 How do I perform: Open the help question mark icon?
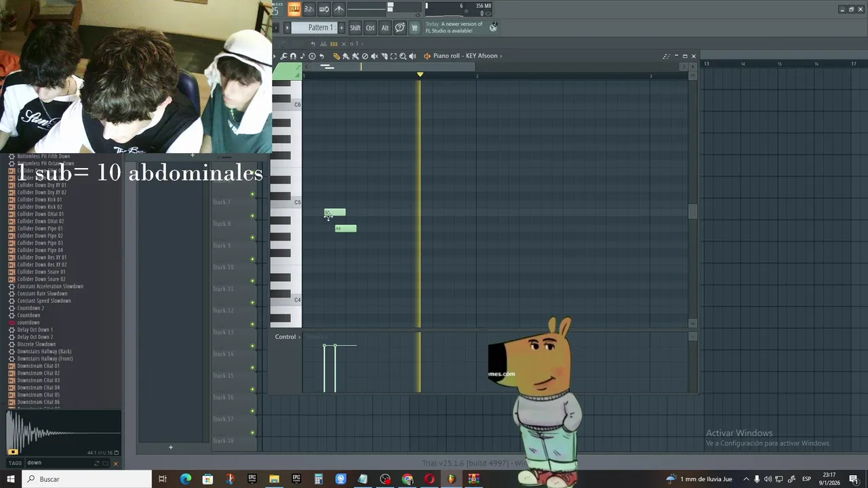tap(400, 28)
